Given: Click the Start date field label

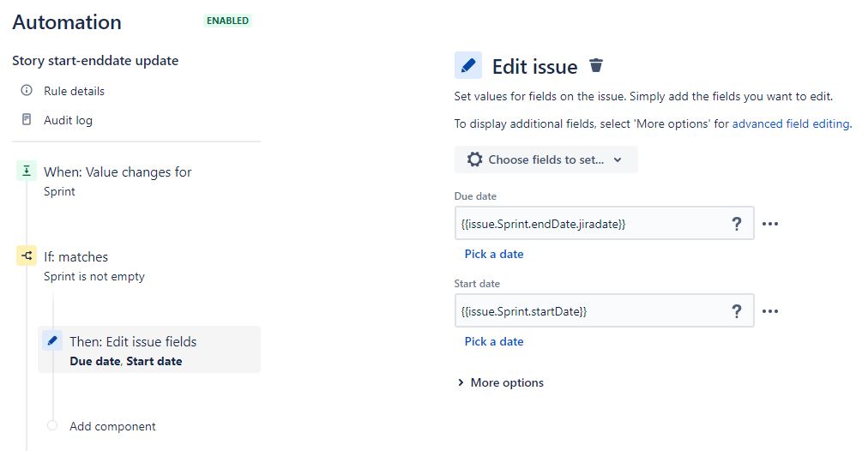Looking at the screenshot, I should coord(477,283).
